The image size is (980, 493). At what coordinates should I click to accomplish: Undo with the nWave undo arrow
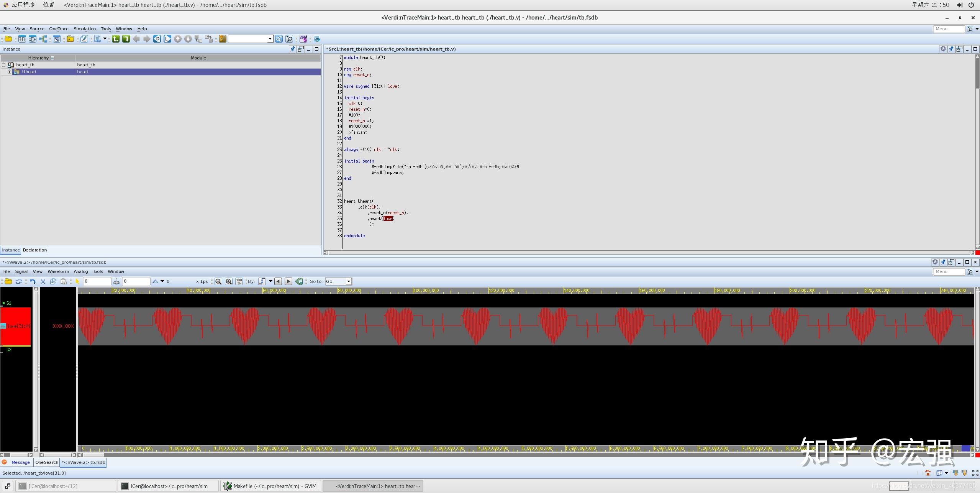click(33, 281)
